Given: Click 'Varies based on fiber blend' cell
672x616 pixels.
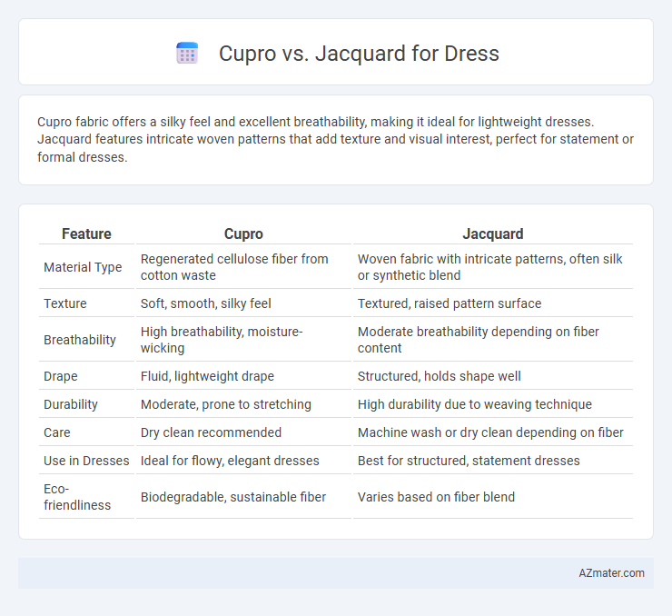Looking at the screenshot, I should click(x=493, y=497).
